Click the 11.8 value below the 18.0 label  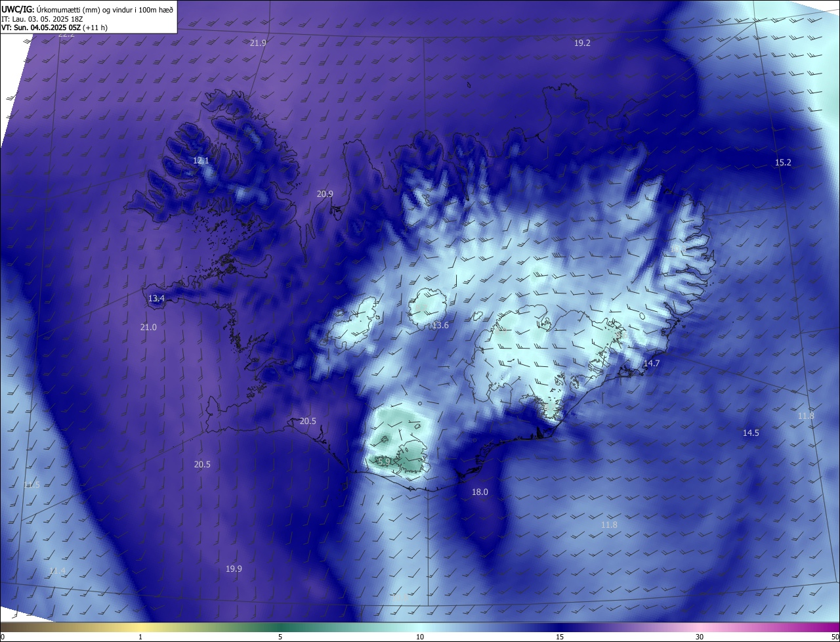tap(609, 524)
